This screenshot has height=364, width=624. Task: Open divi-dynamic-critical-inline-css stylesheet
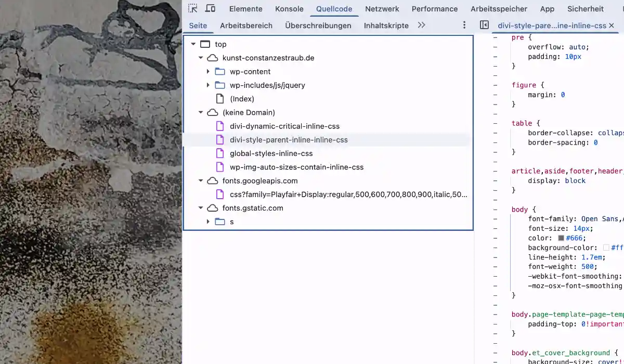(x=284, y=126)
